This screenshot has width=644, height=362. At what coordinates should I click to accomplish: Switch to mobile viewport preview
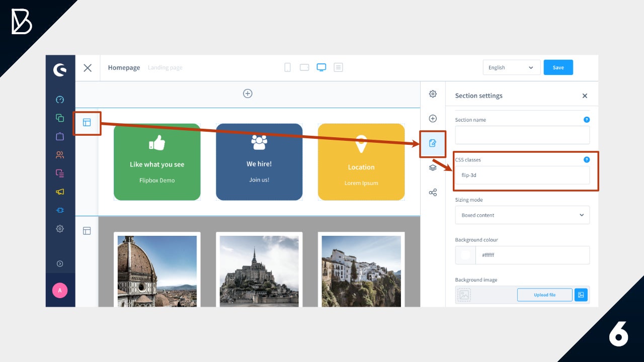tap(287, 67)
